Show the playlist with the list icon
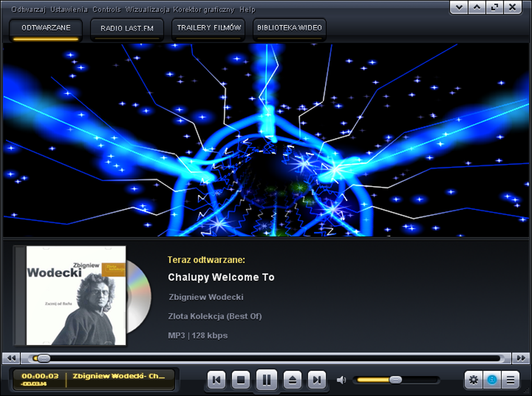This screenshot has width=532, height=396. coord(510,380)
